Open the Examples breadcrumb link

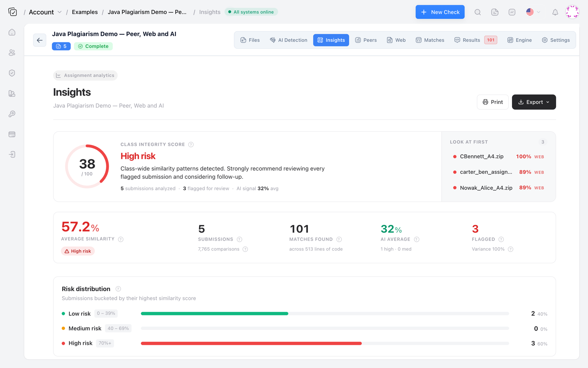(85, 12)
